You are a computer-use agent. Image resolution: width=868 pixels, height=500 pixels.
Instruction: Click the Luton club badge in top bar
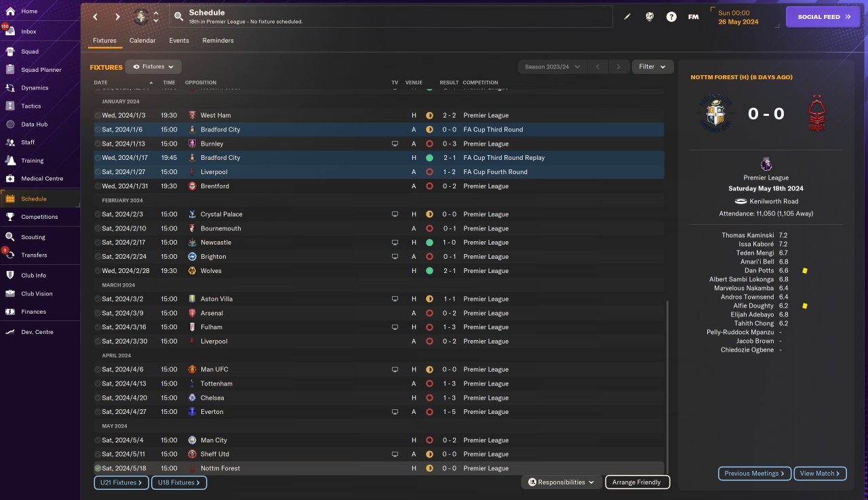pos(141,16)
